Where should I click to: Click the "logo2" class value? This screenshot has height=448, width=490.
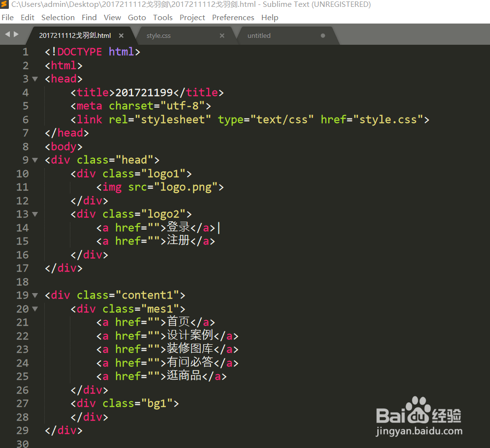(x=163, y=214)
